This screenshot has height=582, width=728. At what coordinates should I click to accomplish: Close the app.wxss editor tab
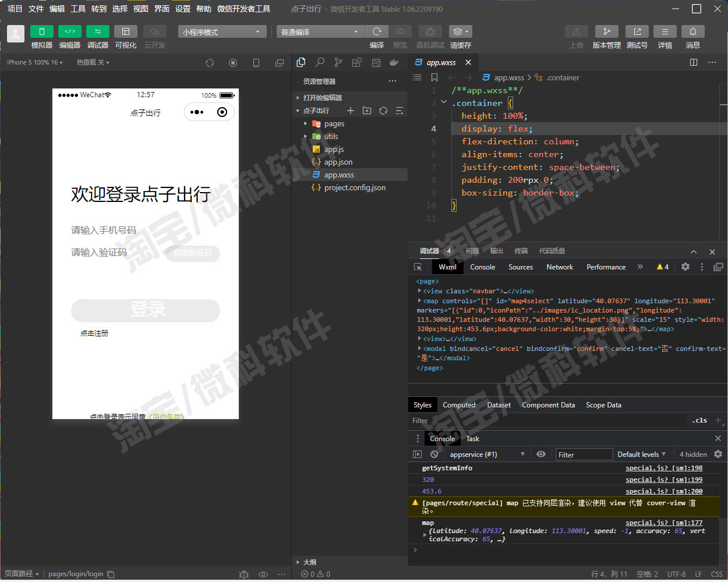pyautogui.click(x=468, y=62)
